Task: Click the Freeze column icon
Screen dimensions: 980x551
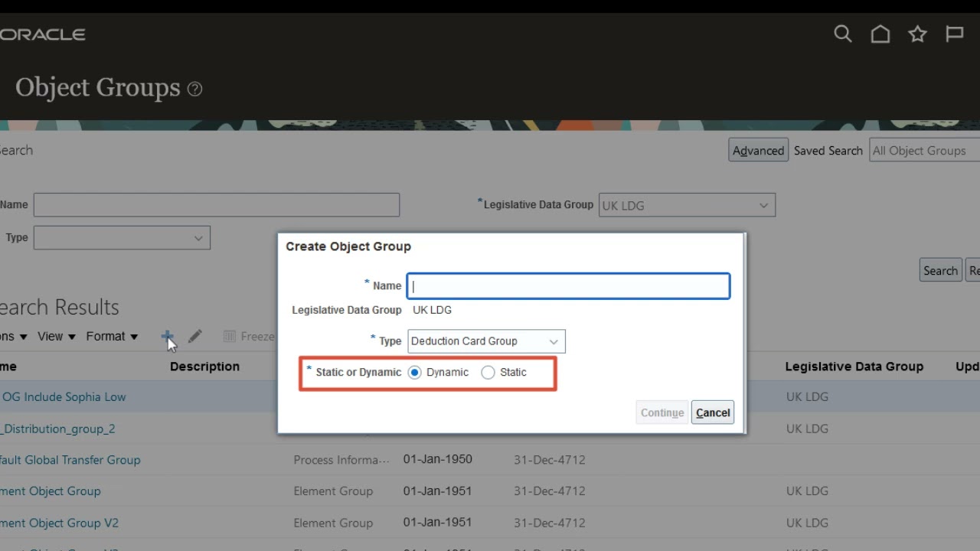Action: (229, 336)
